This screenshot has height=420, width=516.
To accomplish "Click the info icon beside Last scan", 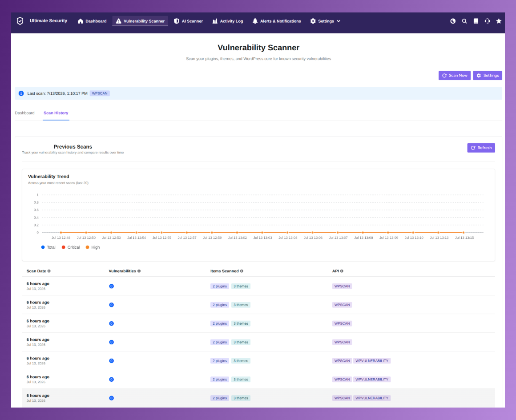I will tap(21, 93).
